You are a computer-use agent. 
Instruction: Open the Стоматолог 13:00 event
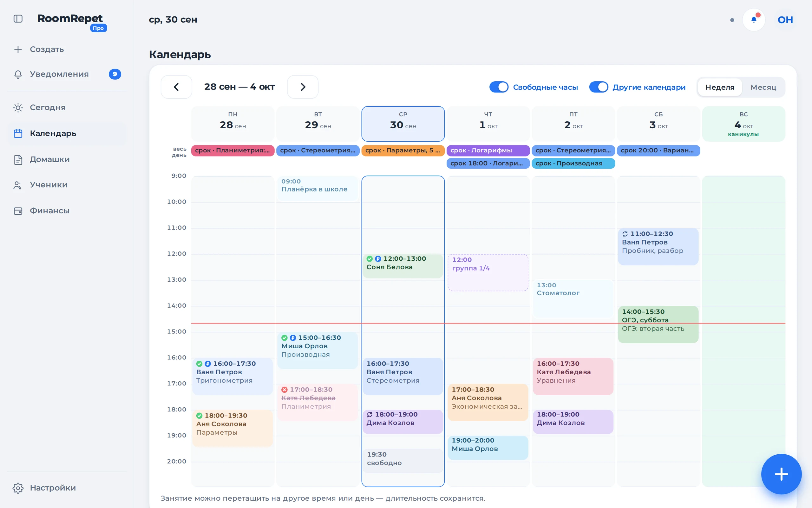(x=573, y=298)
